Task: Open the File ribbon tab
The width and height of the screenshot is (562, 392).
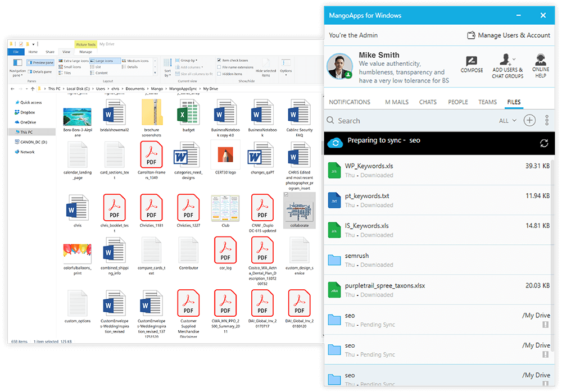Action: point(16,52)
